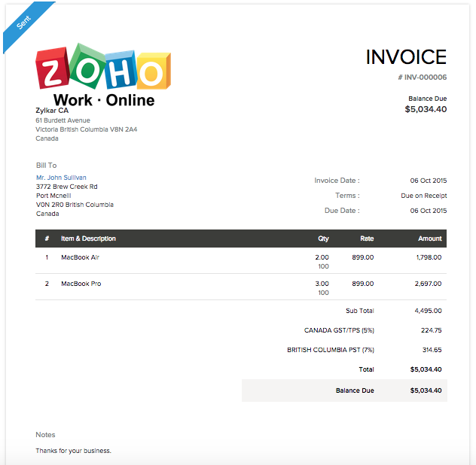Click the Item & Description column header
Viewport: 476px width, 465px height.
[88, 239]
